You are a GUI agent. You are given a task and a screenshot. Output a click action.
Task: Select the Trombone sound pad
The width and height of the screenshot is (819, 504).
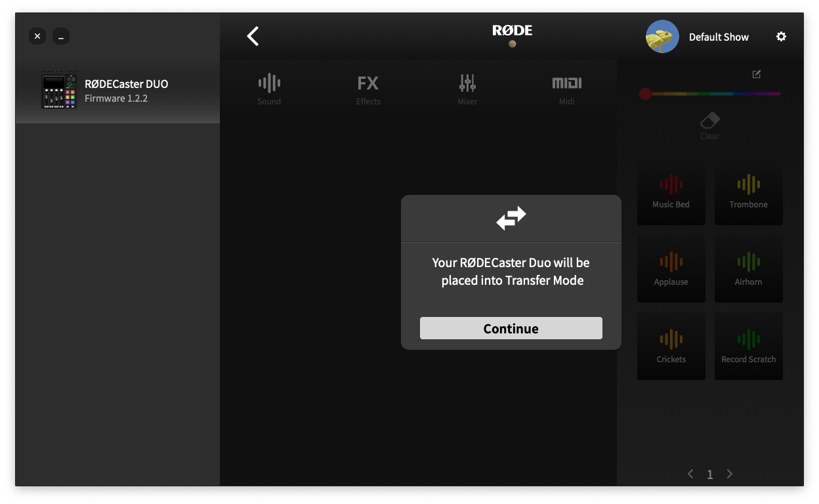749,192
